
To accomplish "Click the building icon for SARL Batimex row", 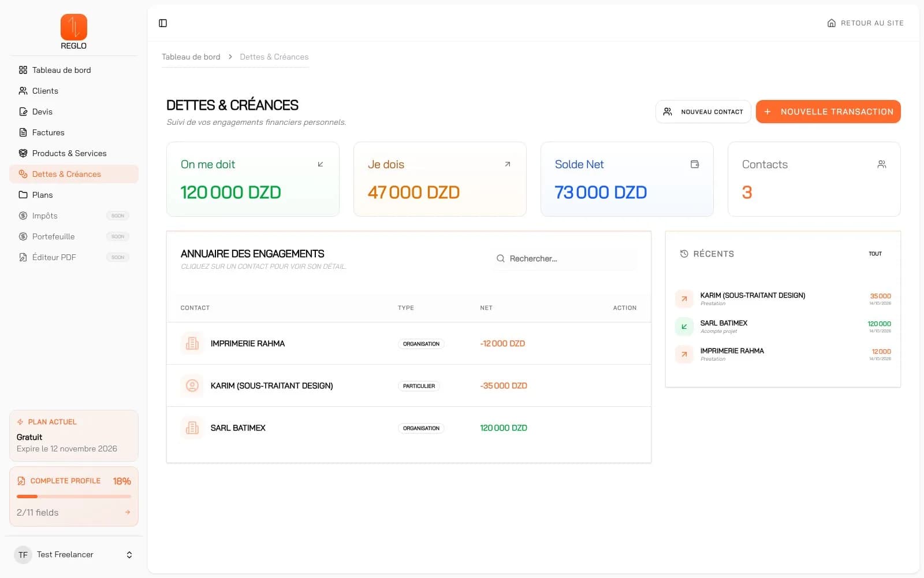I will [x=192, y=428].
